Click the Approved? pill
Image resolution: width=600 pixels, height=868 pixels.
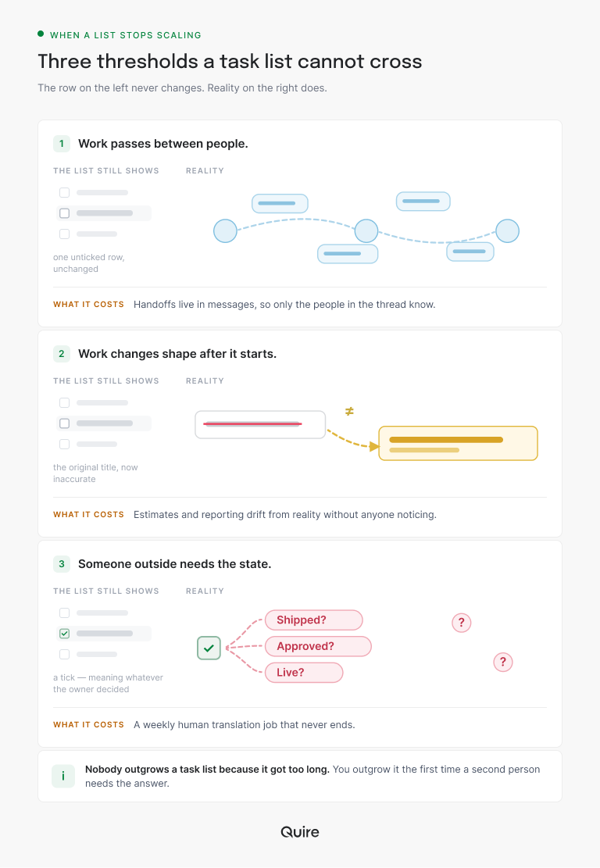(x=318, y=646)
